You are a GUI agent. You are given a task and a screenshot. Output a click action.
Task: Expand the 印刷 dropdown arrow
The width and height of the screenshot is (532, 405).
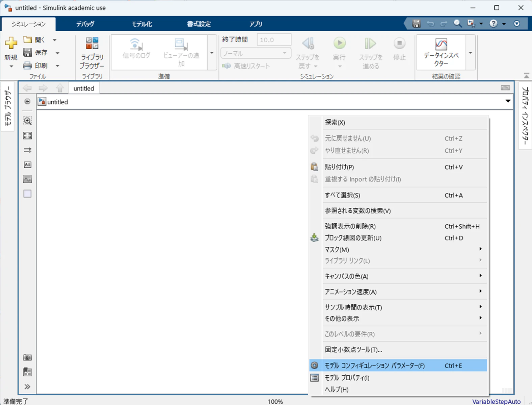point(57,66)
